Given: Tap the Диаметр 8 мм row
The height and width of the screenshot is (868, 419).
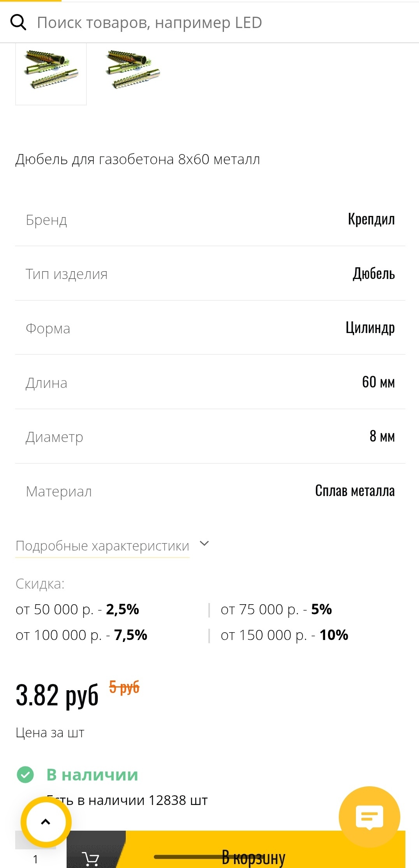Looking at the screenshot, I should (x=210, y=437).
